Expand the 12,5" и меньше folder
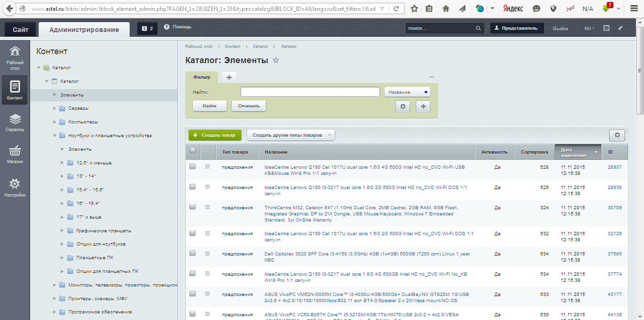Screen dimensions: 644x320 point(63,163)
